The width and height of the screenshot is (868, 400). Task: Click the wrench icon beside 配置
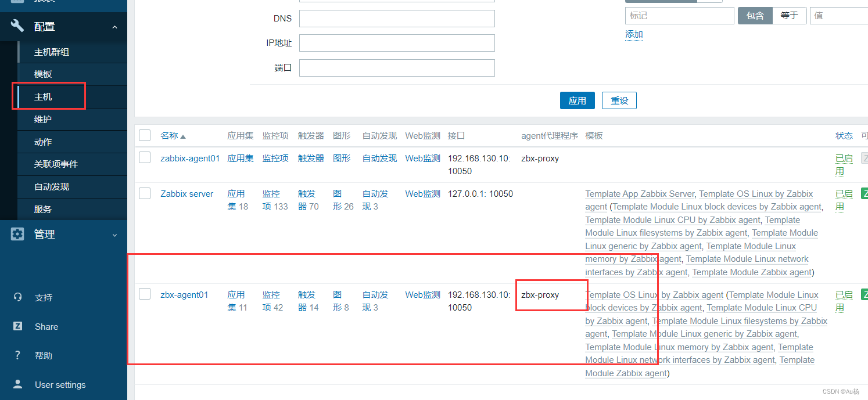point(17,26)
